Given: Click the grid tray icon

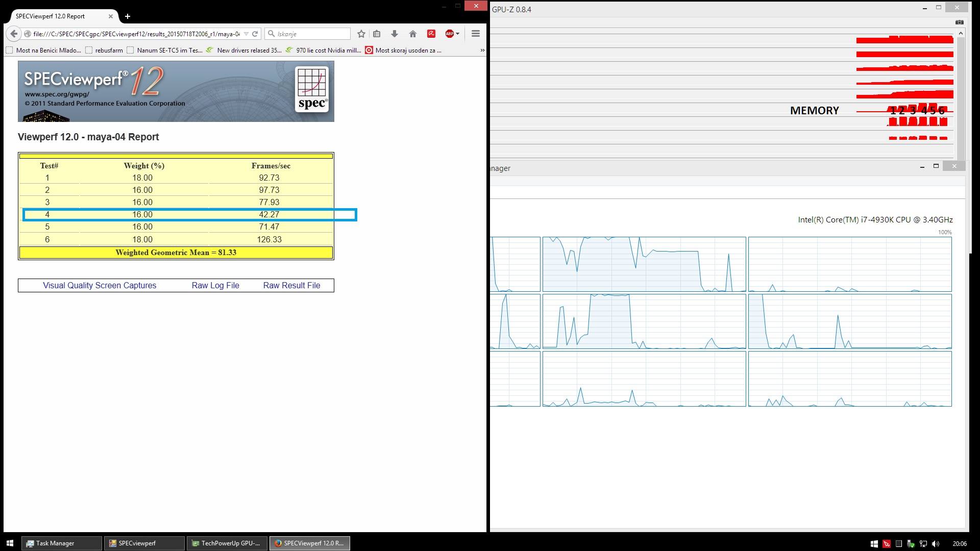Looking at the screenshot, I should (x=899, y=544).
